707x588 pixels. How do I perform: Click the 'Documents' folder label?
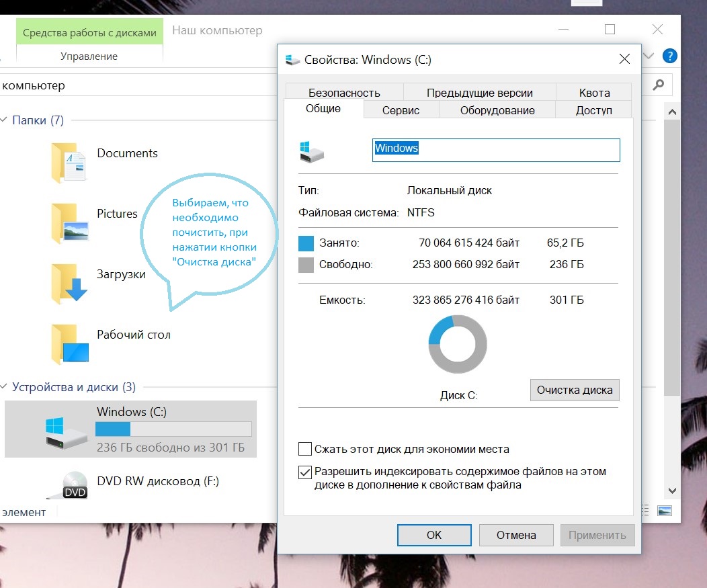point(128,153)
